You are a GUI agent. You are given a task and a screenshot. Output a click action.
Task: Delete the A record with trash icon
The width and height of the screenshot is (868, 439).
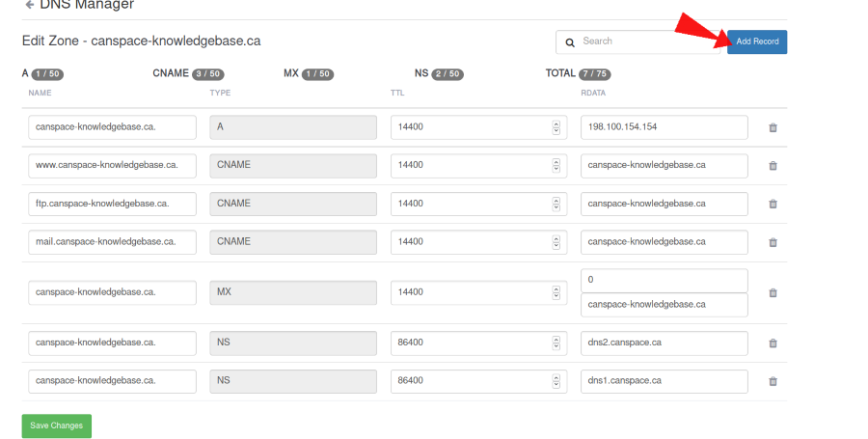click(x=773, y=128)
